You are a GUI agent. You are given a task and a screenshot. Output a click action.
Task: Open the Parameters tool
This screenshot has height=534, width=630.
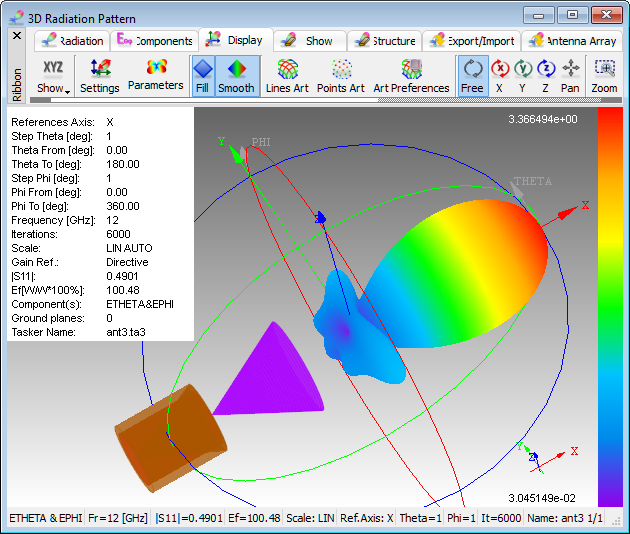click(155, 76)
